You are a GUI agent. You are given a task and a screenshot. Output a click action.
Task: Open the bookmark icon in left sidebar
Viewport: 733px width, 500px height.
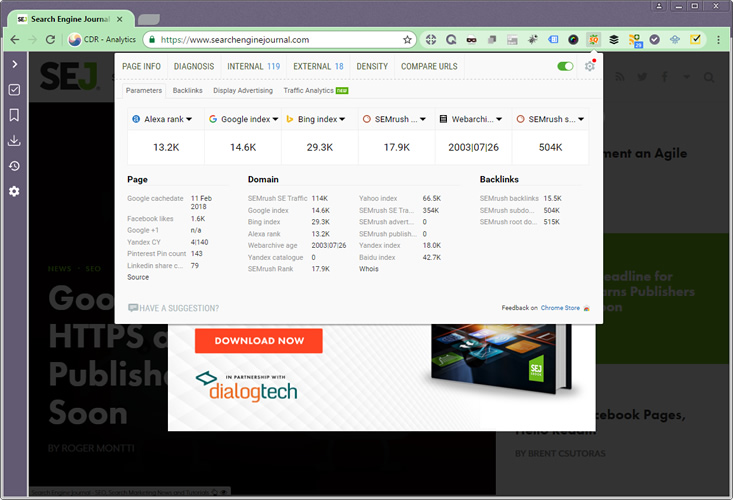[14, 115]
